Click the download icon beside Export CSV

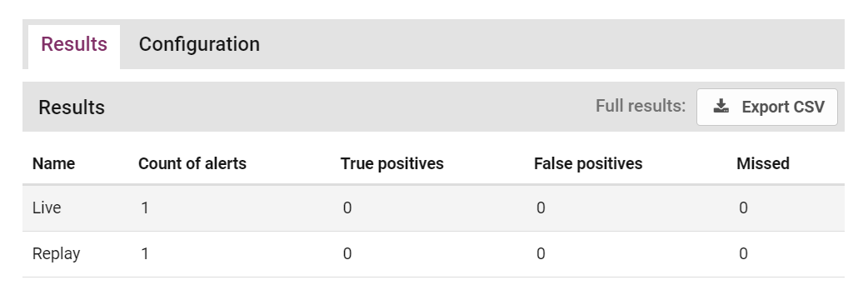pos(721,107)
